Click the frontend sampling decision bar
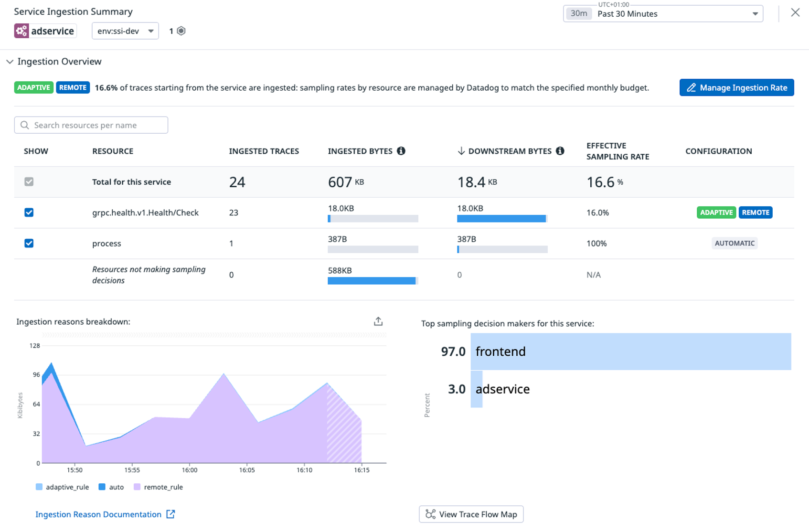This screenshot has height=532, width=809. 621,351
